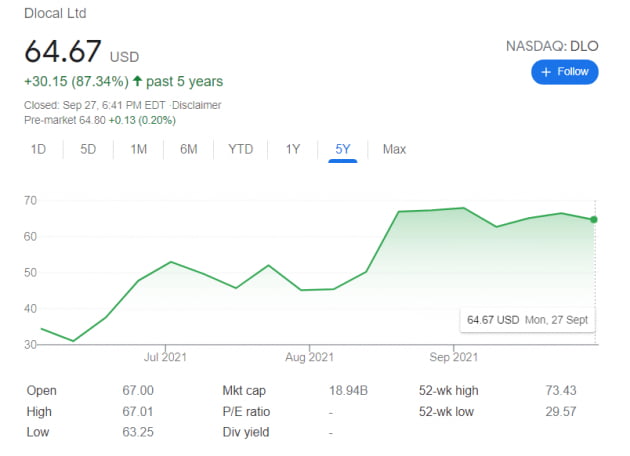Click the Mkt cap value 18.94B
The image size is (630, 456).
point(348,391)
